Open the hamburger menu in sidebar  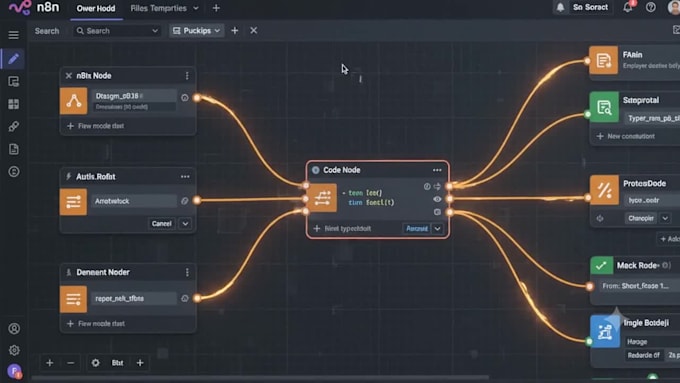pos(13,35)
